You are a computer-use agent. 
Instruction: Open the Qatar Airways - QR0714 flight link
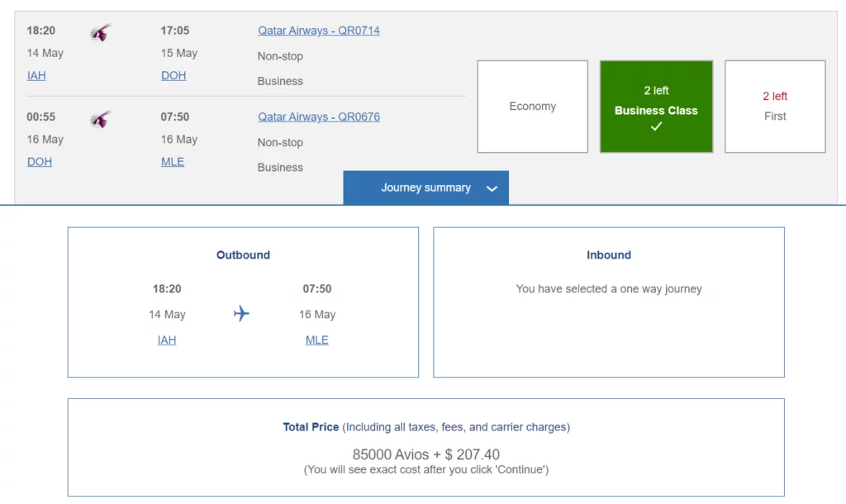(x=318, y=31)
